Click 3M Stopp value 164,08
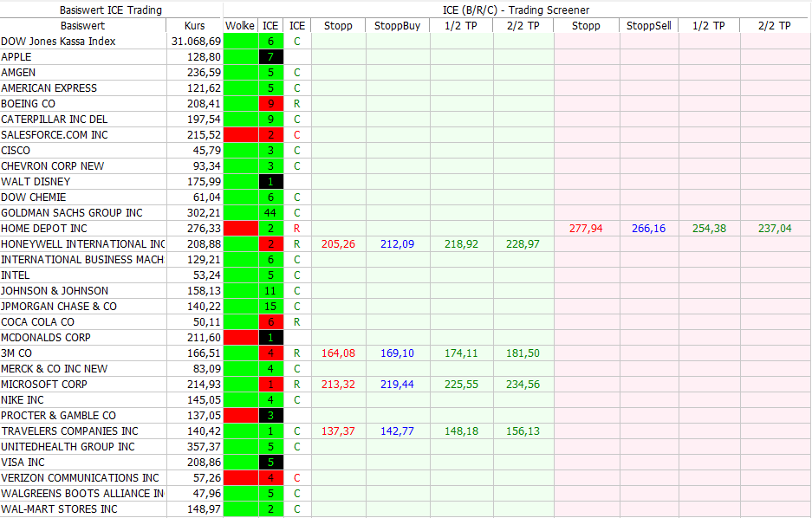The width and height of the screenshot is (812, 518). tap(338, 353)
